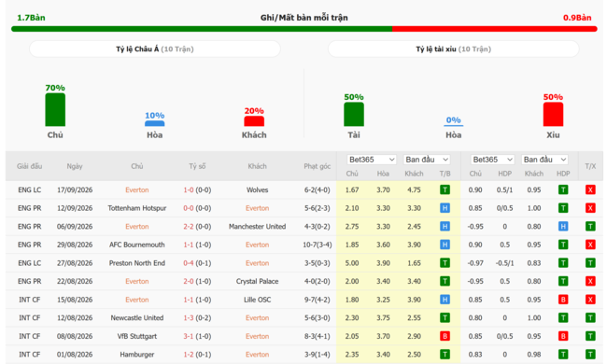Open the 3-1 score for VfB Stuttgart match
This screenshot has height=364, width=607.
point(188,336)
